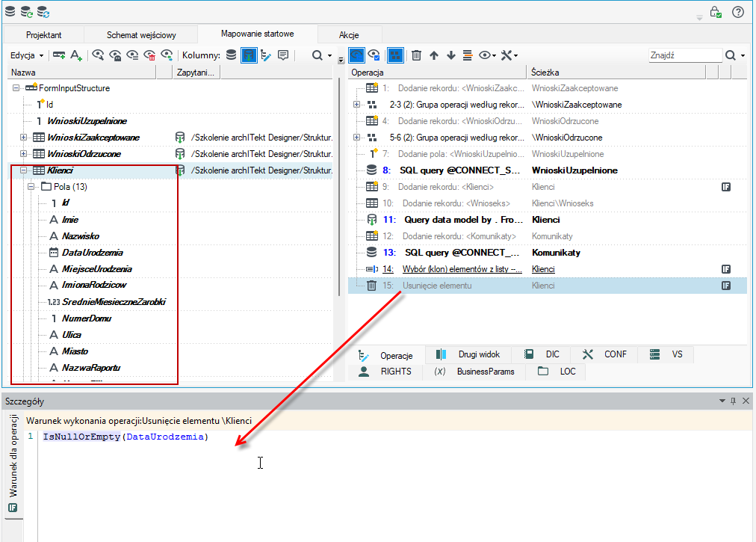Click the comment bubble column icon
This screenshot has width=756, height=542.
283,55
